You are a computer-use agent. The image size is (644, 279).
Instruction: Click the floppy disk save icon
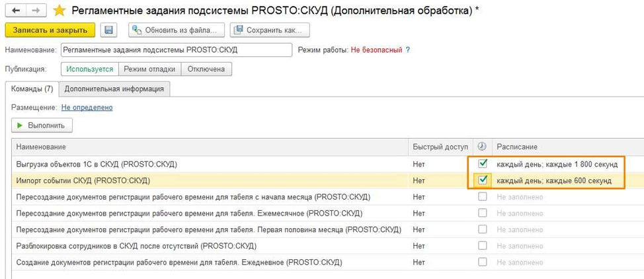coord(109,30)
